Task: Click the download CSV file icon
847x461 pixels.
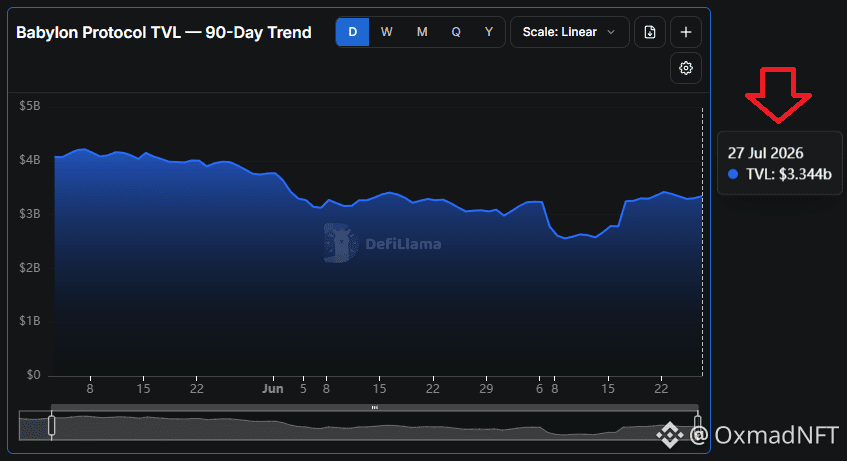Action: (x=650, y=32)
